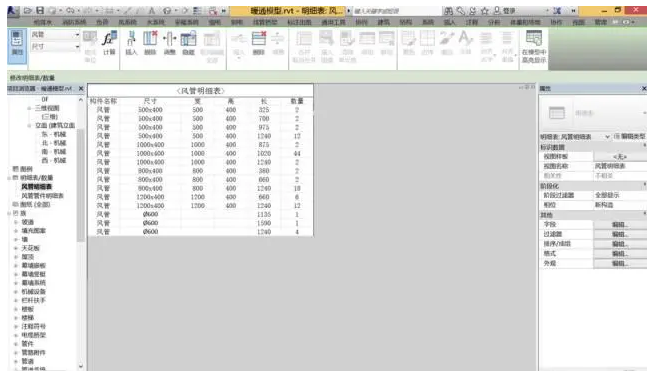Click Edit (编辑) button for 外观
658x376 pixels.
tap(620, 263)
